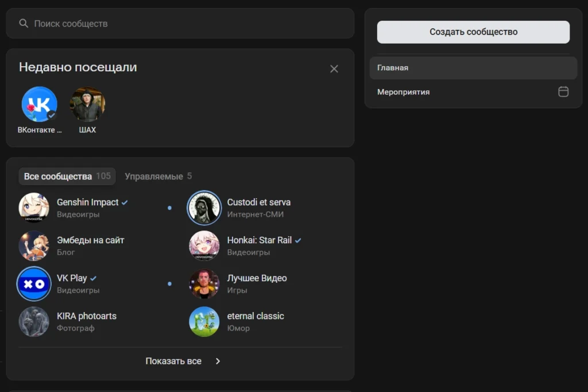Image resolution: width=588 pixels, height=392 pixels.
Task: Focus the Поиск сообществ search field
Action: coord(184,24)
